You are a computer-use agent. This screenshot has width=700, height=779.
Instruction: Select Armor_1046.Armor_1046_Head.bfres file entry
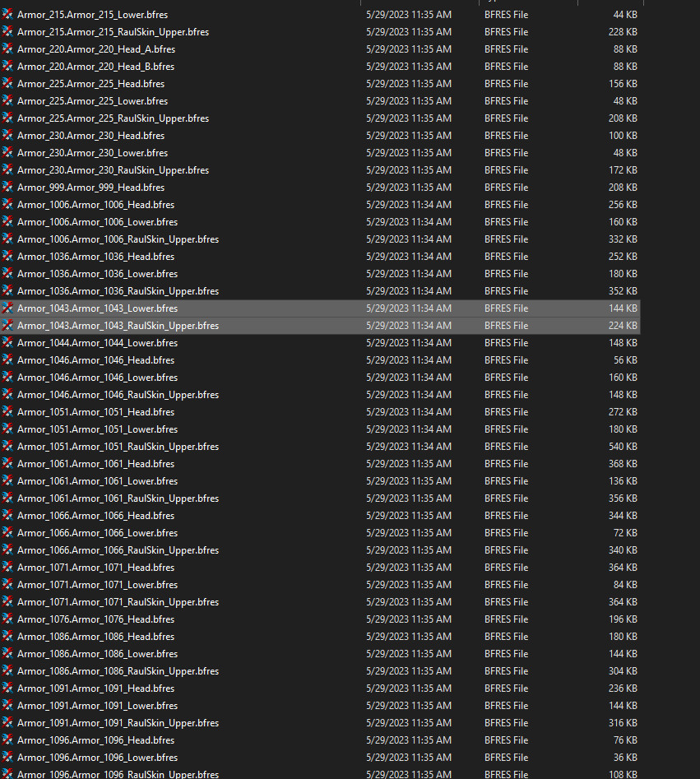95,360
